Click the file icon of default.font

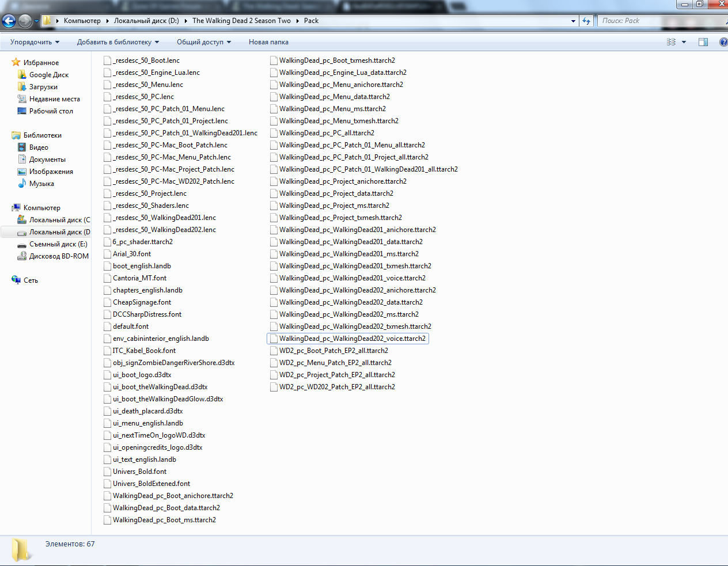[107, 326]
